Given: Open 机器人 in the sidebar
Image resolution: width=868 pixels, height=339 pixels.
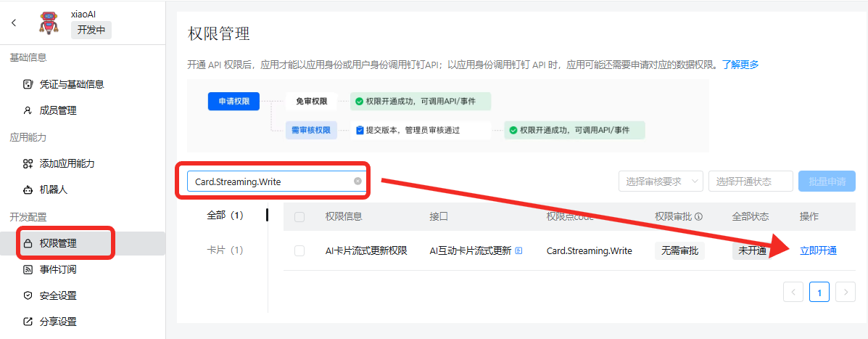Looking at the screenshot, I should [54, 189].
